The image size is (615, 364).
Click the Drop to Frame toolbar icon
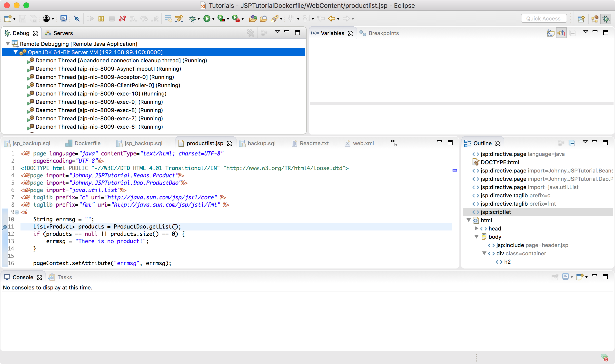point(168,19)
